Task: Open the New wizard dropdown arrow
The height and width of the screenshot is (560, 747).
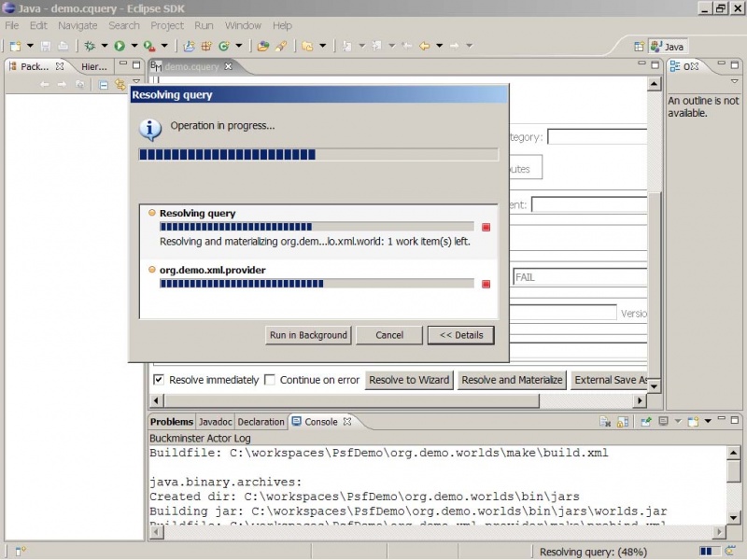Action: coord(30,46)
